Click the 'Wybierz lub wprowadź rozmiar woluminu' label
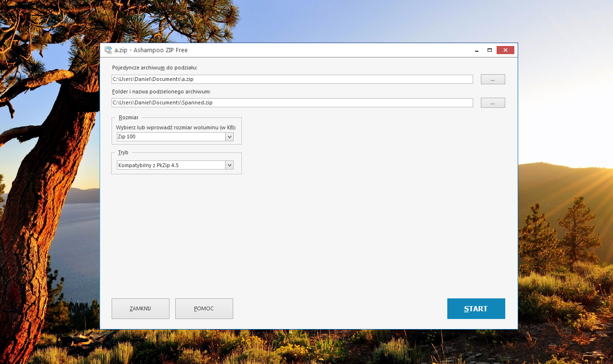 pyautogui.click(x=176, y=127)
